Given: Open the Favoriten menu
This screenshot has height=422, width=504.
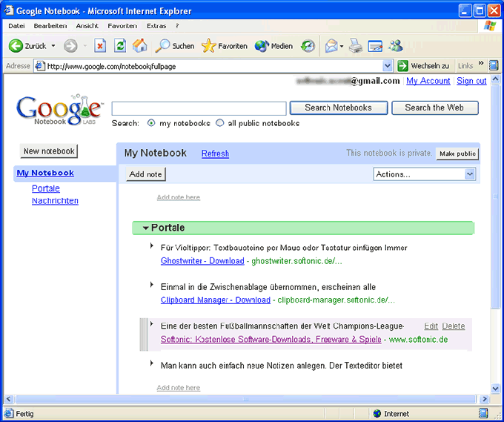Looking at the screenshot, I should [x=122, y=26].
